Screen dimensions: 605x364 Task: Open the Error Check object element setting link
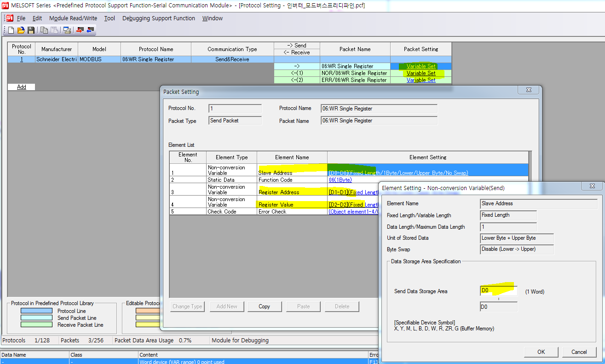(353, 212)
